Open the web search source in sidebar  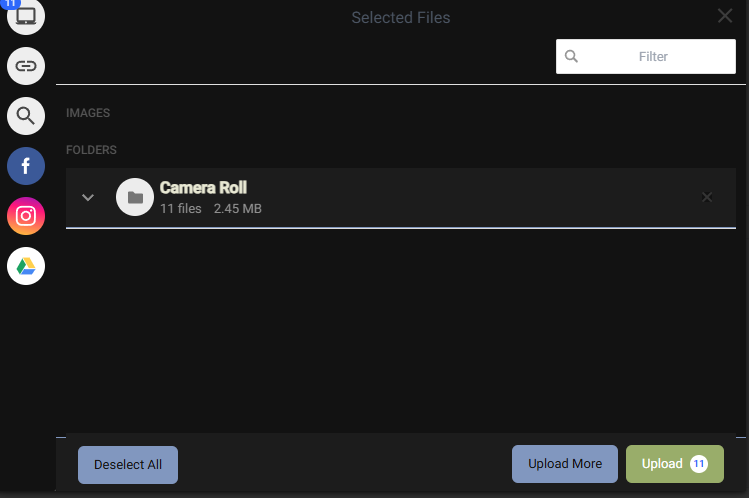click(x=26, y=116)
